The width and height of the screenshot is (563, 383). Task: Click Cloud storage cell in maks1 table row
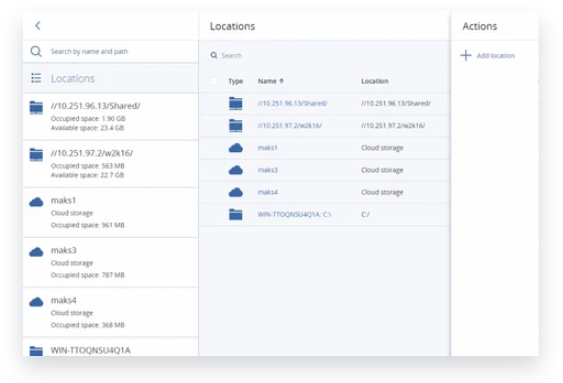tap(382, 148)
